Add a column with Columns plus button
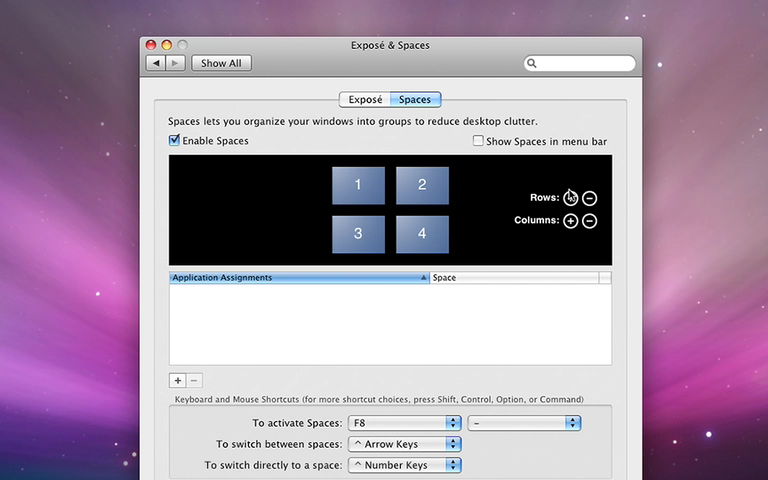 coord(571,221)
